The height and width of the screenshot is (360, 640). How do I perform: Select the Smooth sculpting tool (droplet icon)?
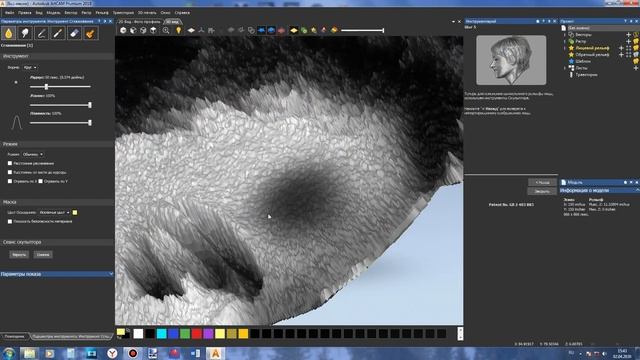point(9,33)
